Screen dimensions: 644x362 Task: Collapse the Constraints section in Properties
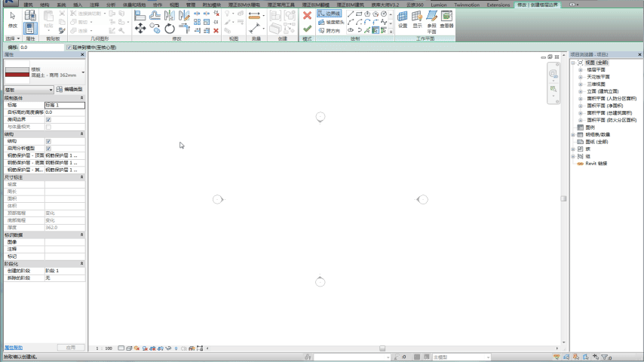(x=81, y=98)
